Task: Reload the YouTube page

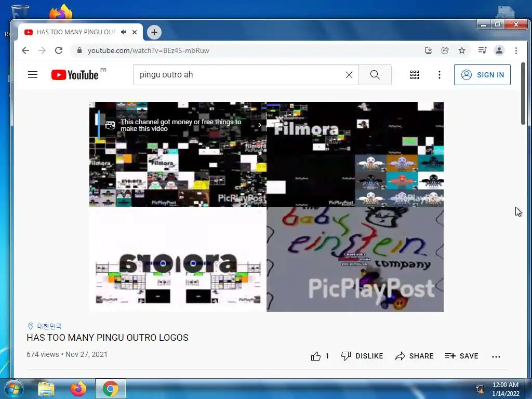Action: tap(59, 50)
